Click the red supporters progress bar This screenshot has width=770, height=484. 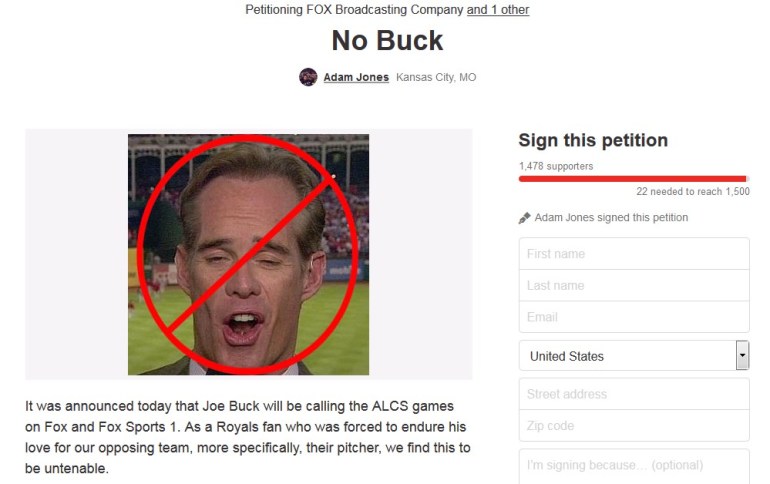(x=633, y=179)
